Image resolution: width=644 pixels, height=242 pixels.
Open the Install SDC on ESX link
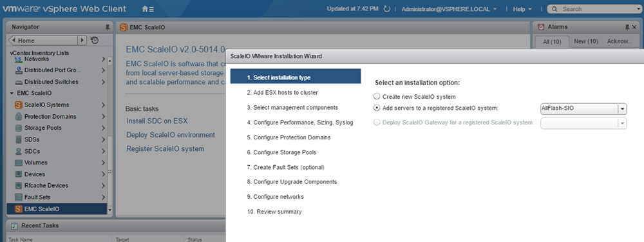pos(157,121)
